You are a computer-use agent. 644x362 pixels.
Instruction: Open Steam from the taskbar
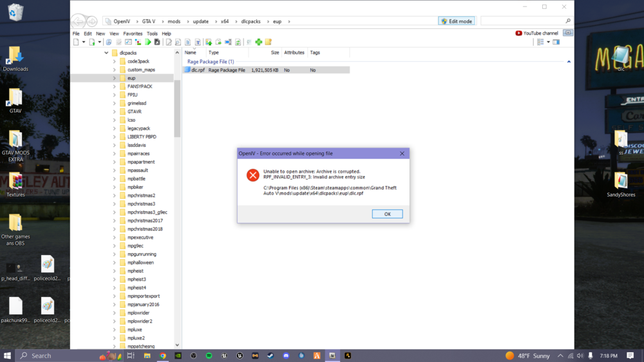pos(270,356)
